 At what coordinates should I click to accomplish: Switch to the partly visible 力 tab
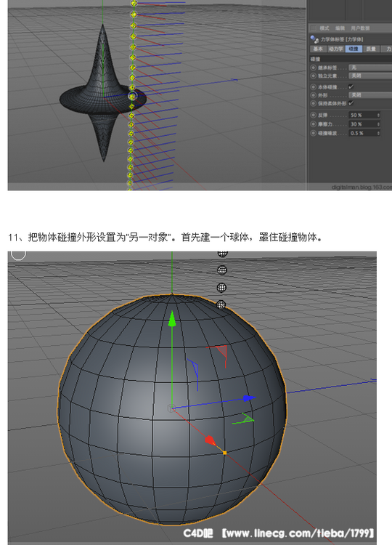pos(387,49)
